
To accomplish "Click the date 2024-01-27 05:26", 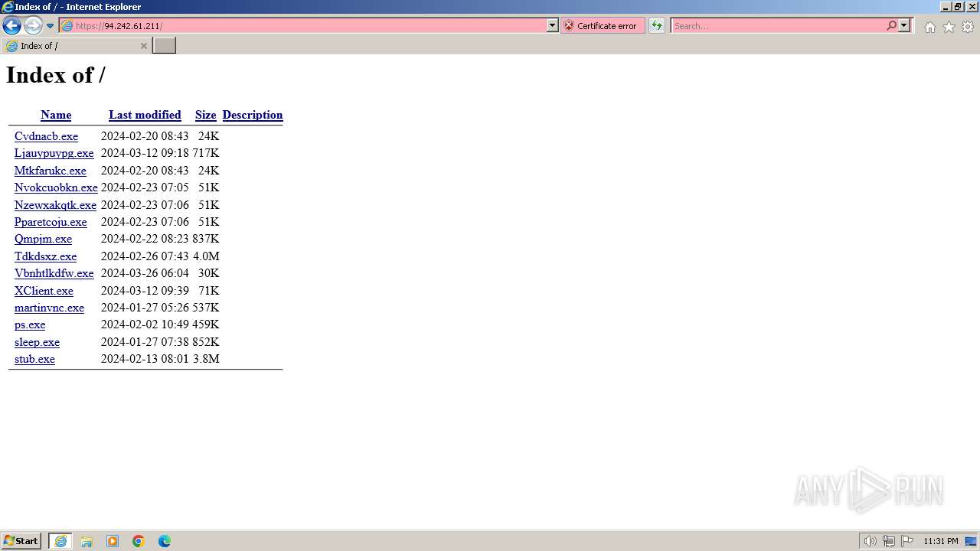I will coord(145,308).
